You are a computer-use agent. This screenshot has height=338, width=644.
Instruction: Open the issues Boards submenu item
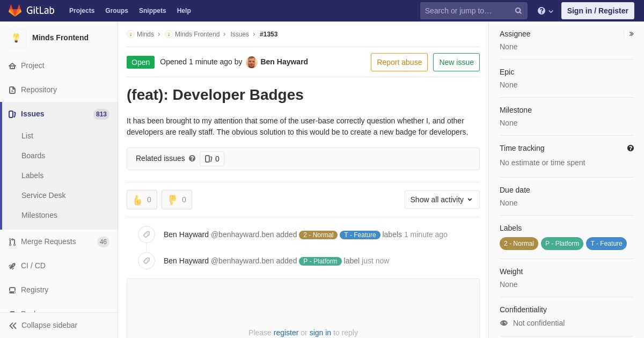click(33, 156)
